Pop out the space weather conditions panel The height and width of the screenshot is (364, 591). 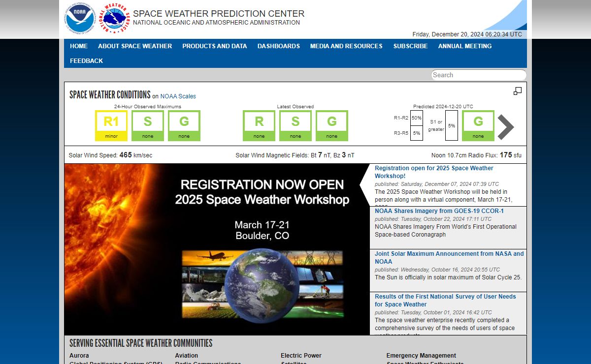517,91
